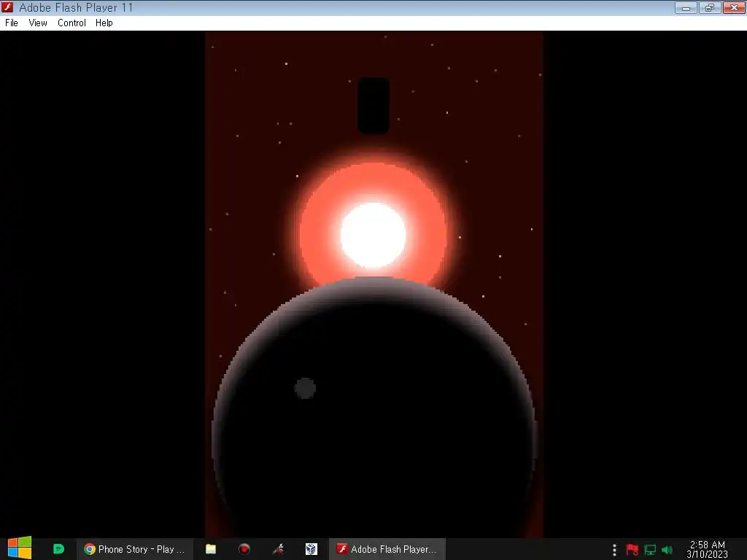This screenshot has height=560, width=747.
Task: Open the View menu
Action: point(38,23)
